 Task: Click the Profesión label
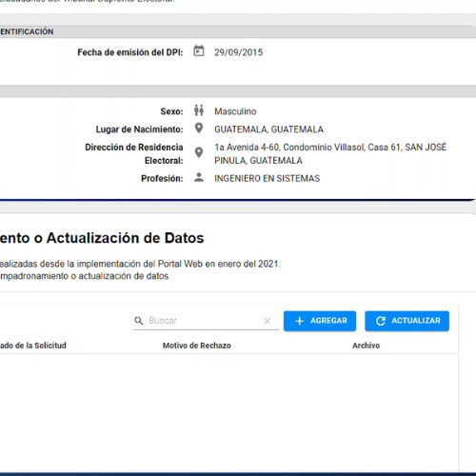(162, 178)
